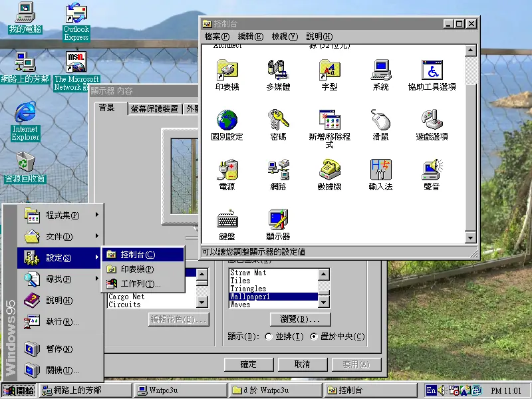Open 檔案(F) menu in the 控制台 window
The width and height of the screenshot is (532, 399).
[217, 37]
